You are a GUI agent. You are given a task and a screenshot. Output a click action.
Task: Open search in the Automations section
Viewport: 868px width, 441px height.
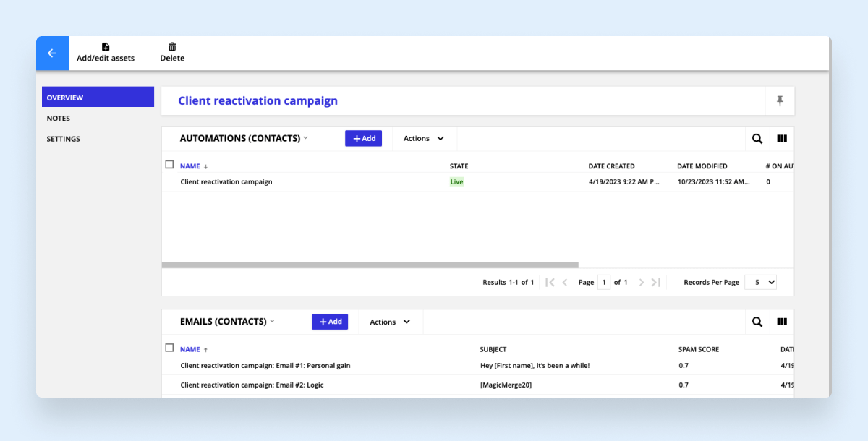click(x=757, y=139)
